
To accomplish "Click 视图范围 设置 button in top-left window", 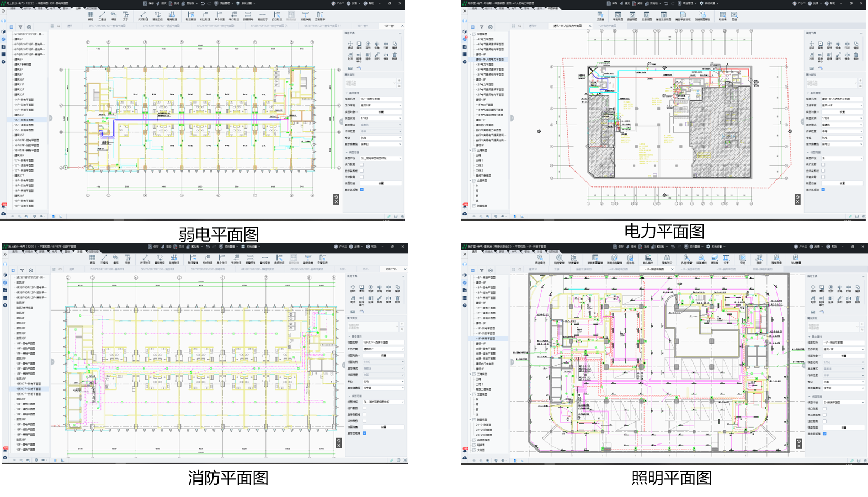I will pyautogui.click(x=381, y=183).
